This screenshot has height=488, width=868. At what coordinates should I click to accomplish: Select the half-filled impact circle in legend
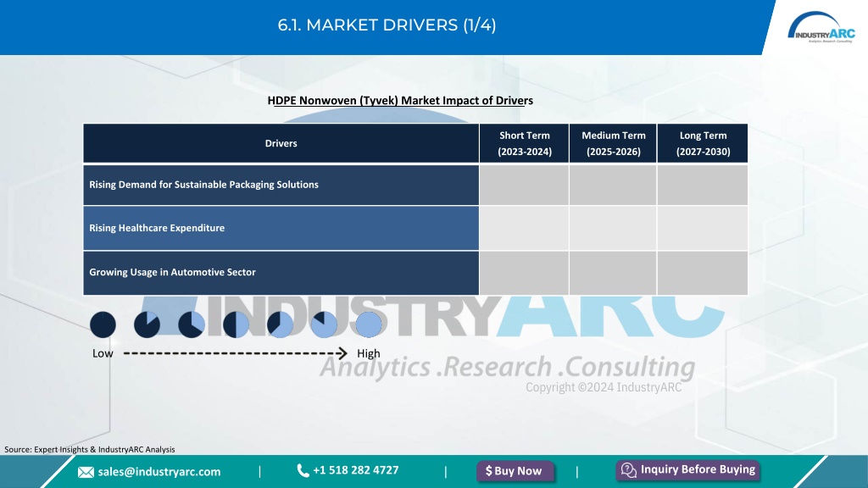click(x=236, y=324)
